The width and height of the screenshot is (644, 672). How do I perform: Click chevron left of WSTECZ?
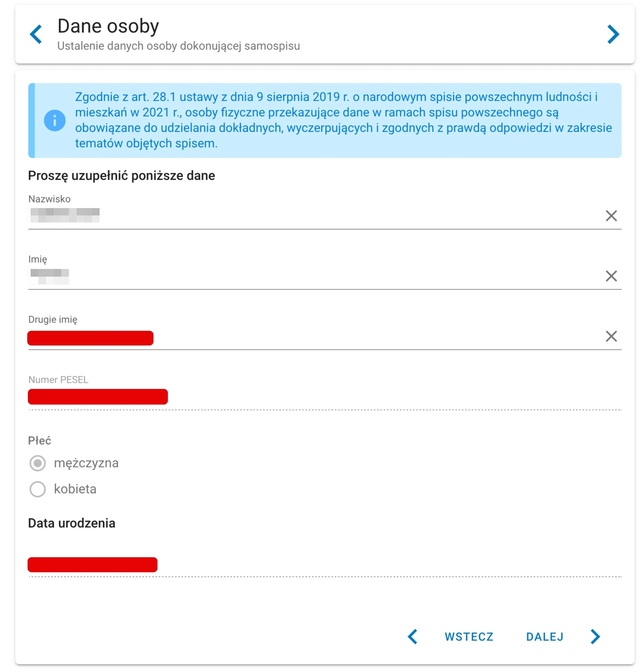(413, 637)
